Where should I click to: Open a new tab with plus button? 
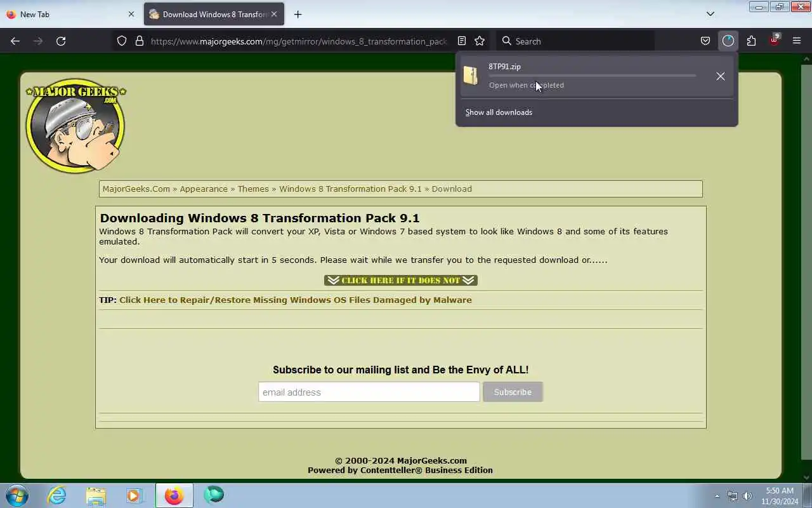[x=298, y=14]
